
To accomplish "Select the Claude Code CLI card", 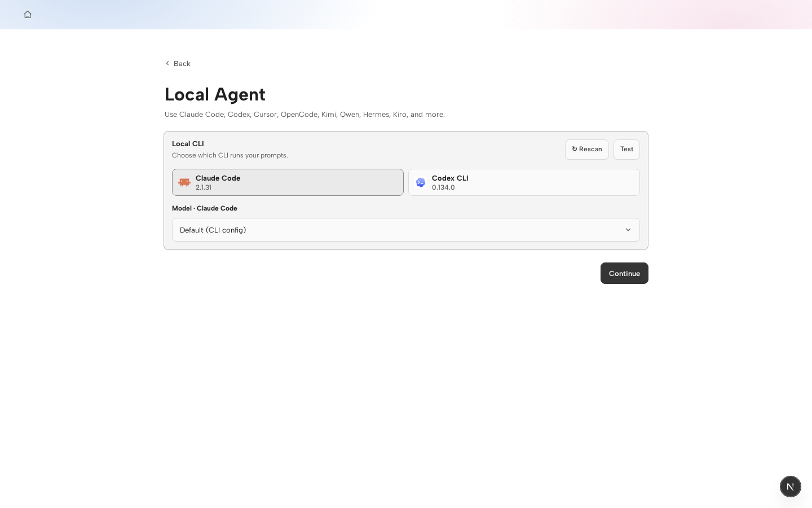I will tap(288, 182).
